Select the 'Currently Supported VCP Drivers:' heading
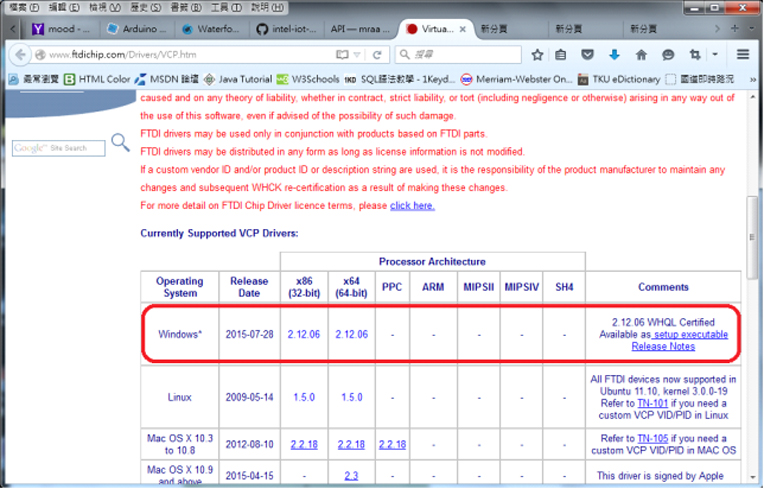 pyautogui.click(x=219, y=233)
